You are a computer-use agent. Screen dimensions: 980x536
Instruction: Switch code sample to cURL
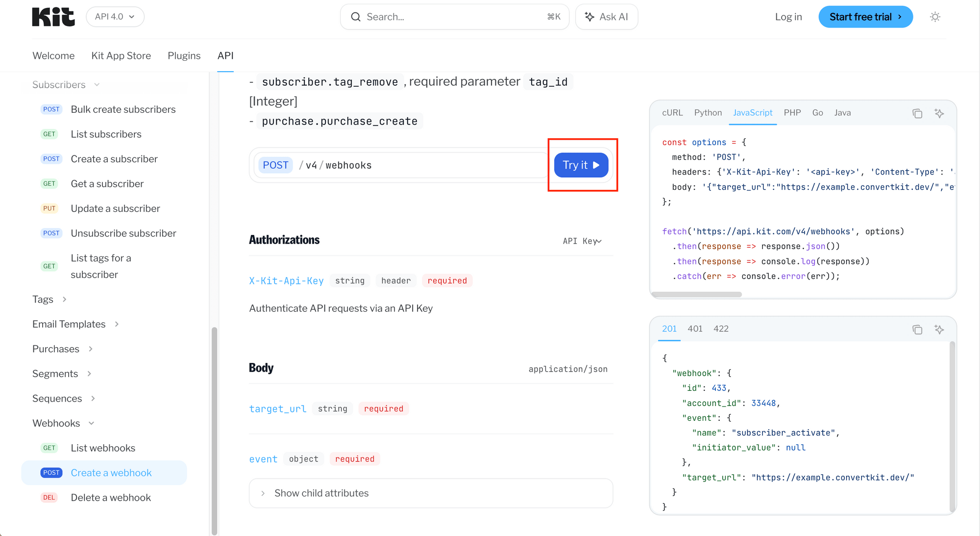pyautogui.click(x=672, y=113)
